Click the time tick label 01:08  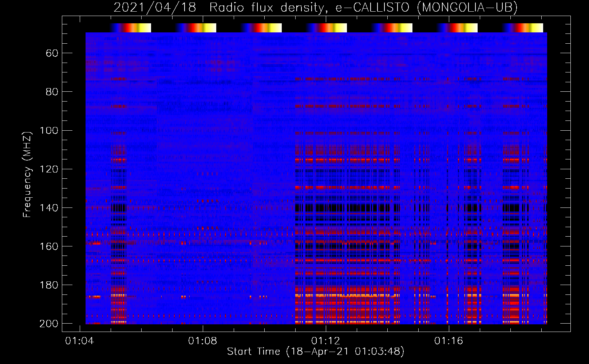pyautogui.click(x=202, y=341)
